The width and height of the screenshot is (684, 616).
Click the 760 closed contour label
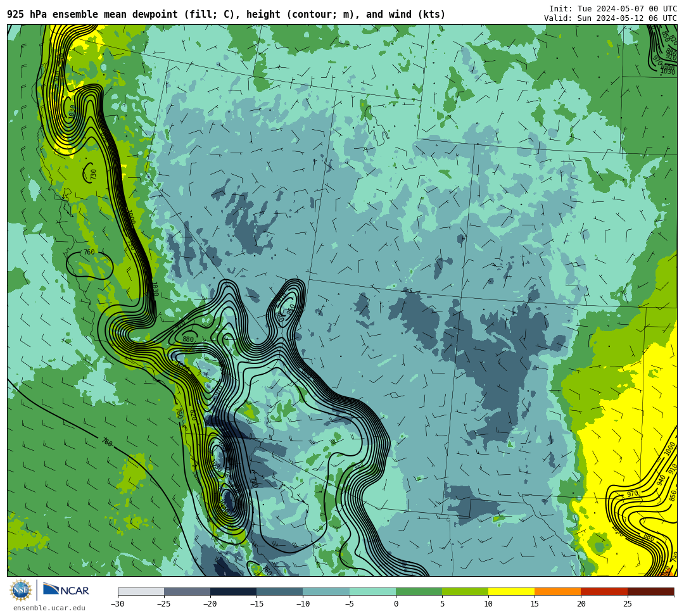point(89,252)
